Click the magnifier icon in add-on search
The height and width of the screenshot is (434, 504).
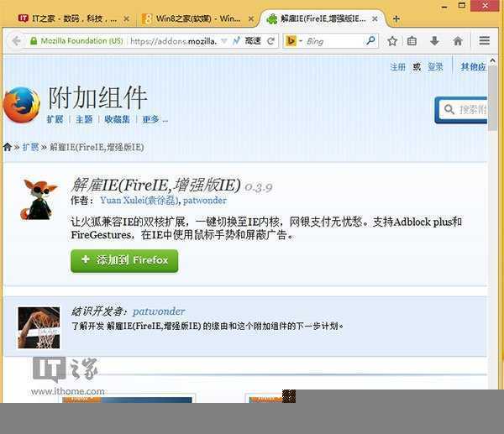pyautogui.click(x=449, y=109)
